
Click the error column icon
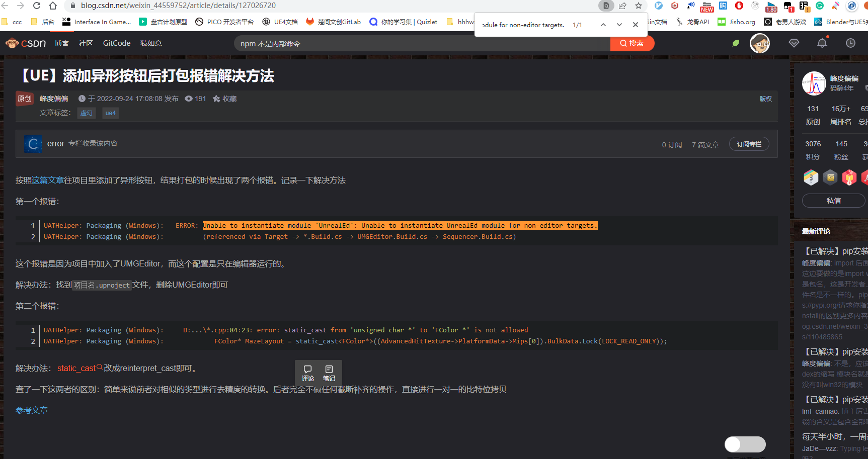[33, 144]
